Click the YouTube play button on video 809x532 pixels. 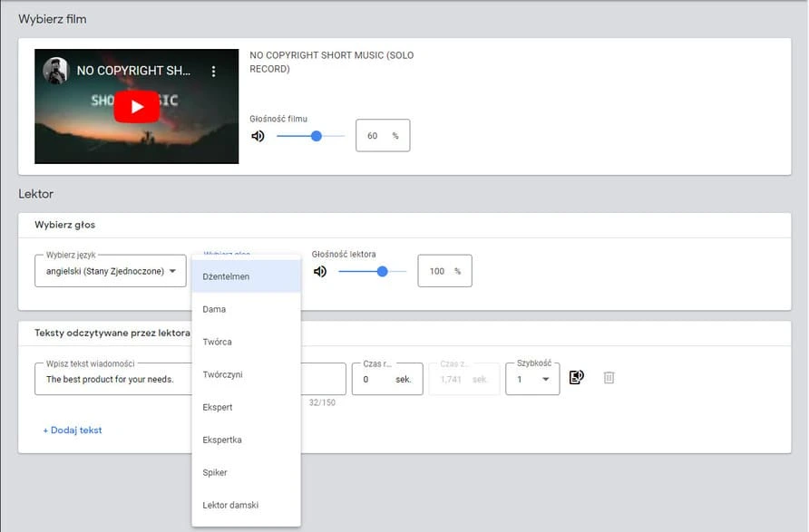[136, 106]
